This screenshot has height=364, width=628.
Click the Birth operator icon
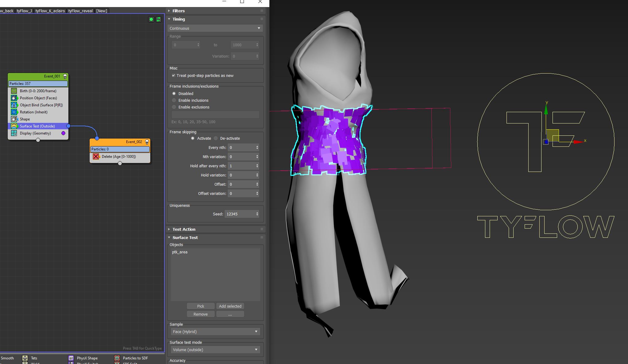14,91
